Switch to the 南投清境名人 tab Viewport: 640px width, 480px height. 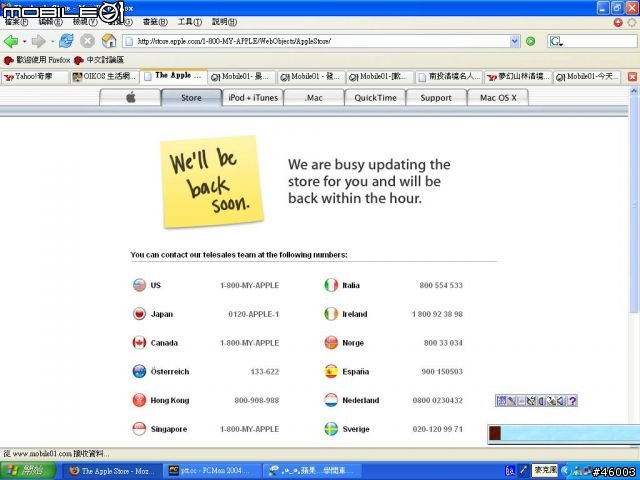(x=450, y=77)
